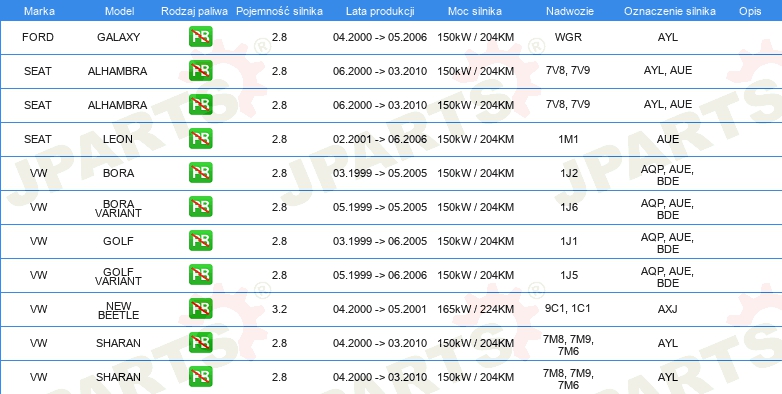The image size is (782, 394).
Task: Select the Model column header
Action: [119, 11]
